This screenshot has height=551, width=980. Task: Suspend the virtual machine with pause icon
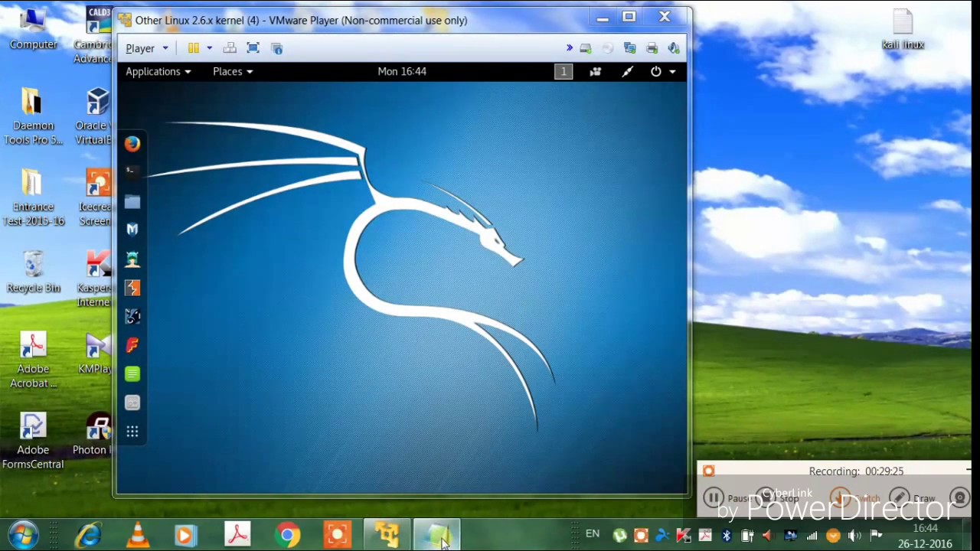(x=194, y=48)
